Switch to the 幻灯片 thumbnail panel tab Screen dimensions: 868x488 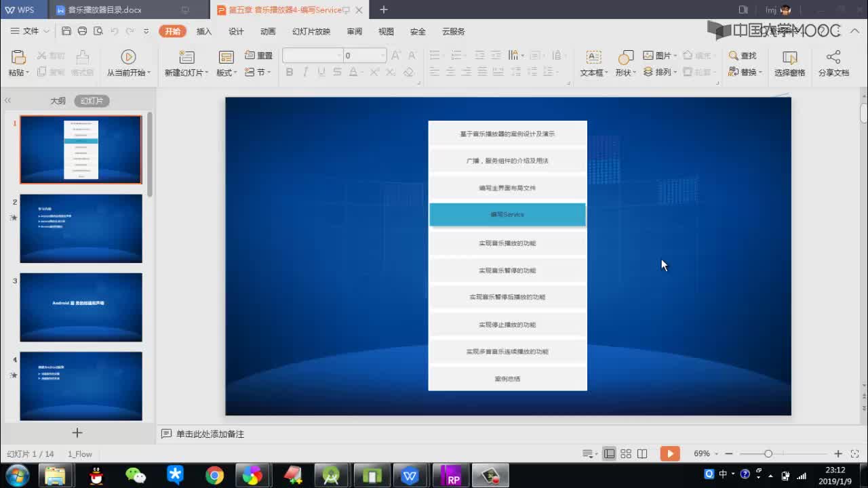coord(92,100)
